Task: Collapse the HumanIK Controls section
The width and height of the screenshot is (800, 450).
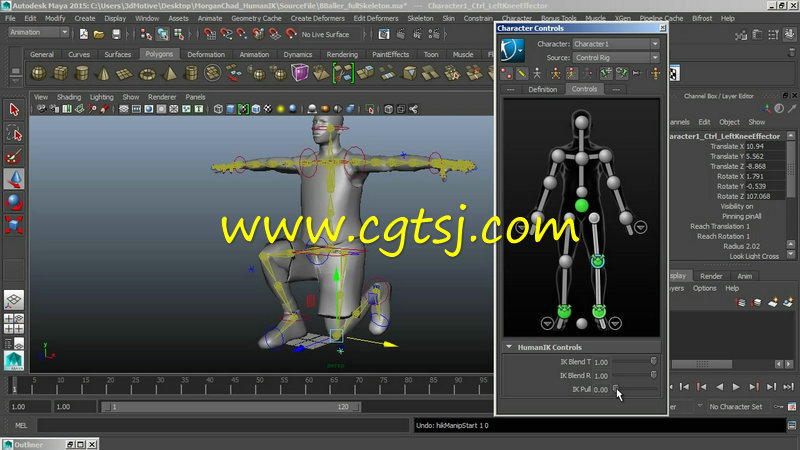Action: 509,346
